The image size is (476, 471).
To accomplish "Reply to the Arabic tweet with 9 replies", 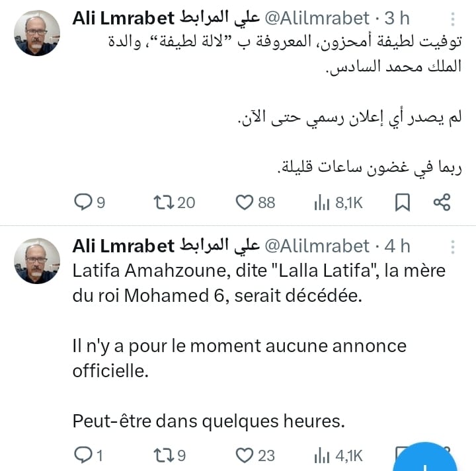I will [x=83, y=202].
